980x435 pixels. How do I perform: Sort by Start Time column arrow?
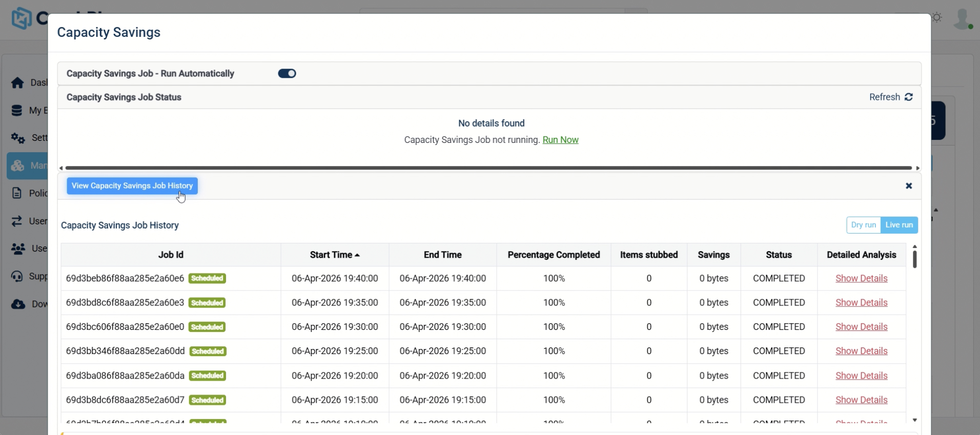tap(357, 255)
